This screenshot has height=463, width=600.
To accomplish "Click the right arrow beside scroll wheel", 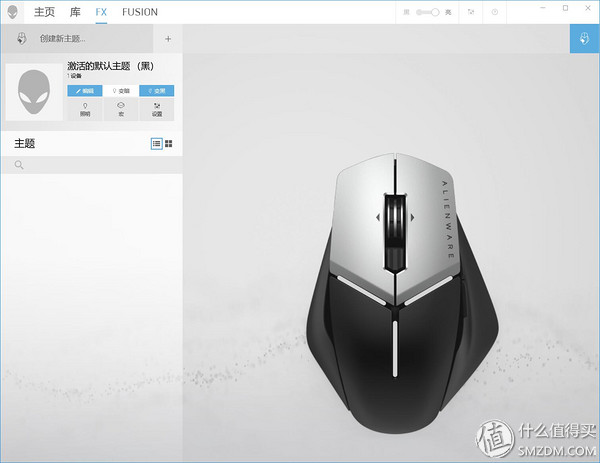I will 412,217.
